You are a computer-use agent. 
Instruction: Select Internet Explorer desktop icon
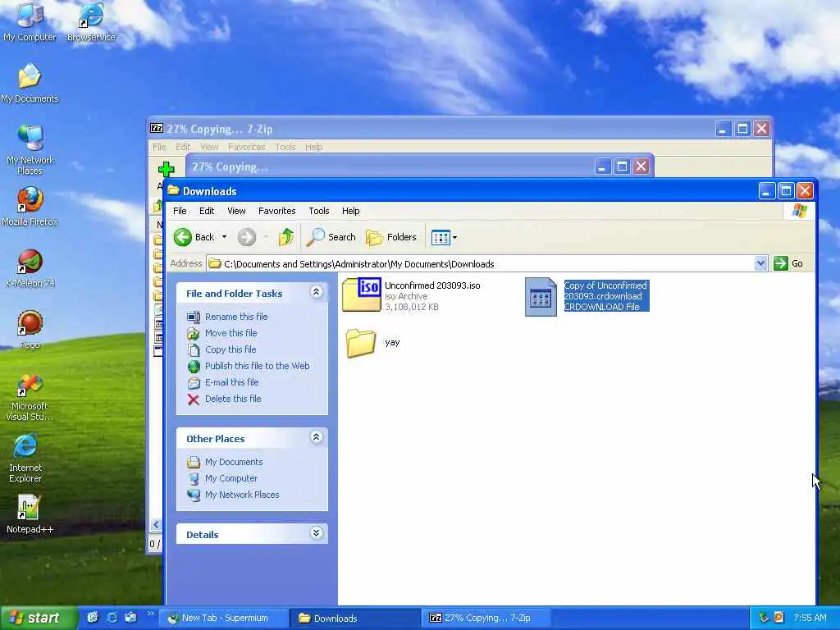(x=25, y=459)
